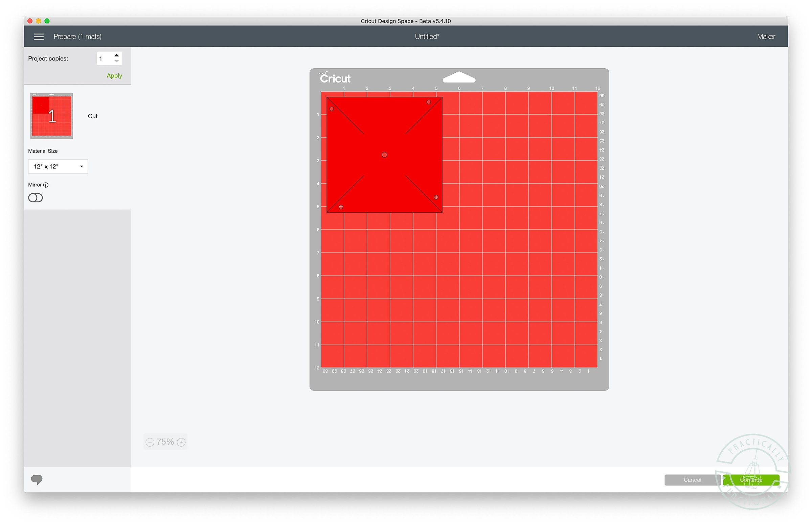Click the Mirror info icon
The height and width of the screenshot is (524, 812).
tap(46, 185)
